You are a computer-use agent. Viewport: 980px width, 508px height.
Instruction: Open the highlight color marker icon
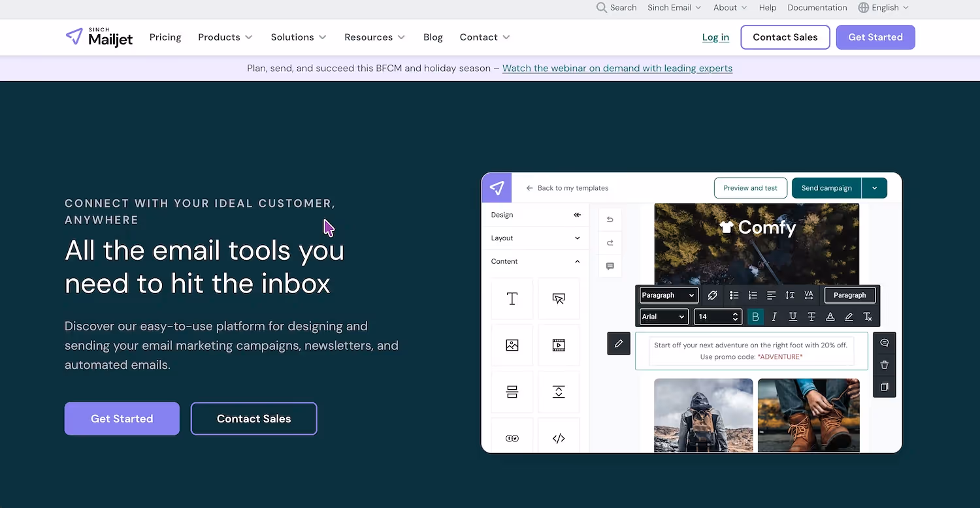click(x=849, y=317)
